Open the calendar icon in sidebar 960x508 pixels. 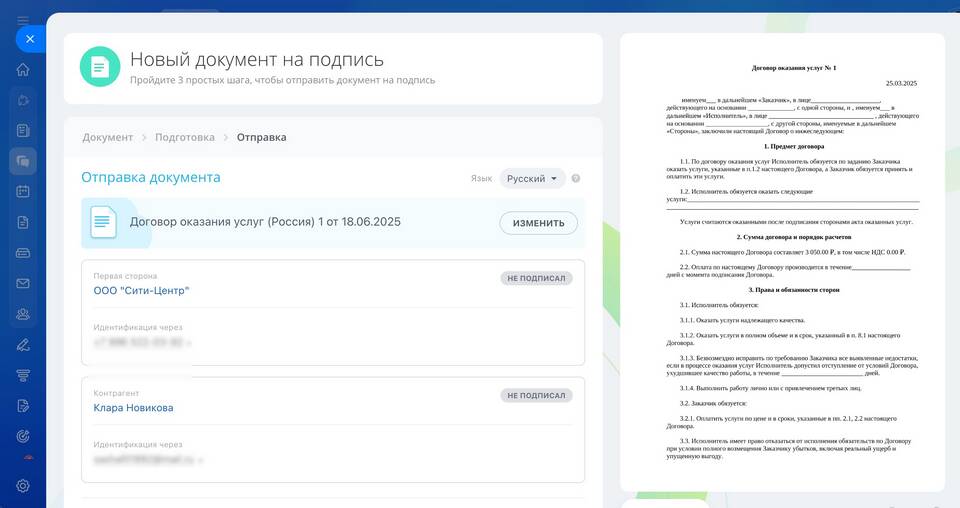click(x=23, y=192)
